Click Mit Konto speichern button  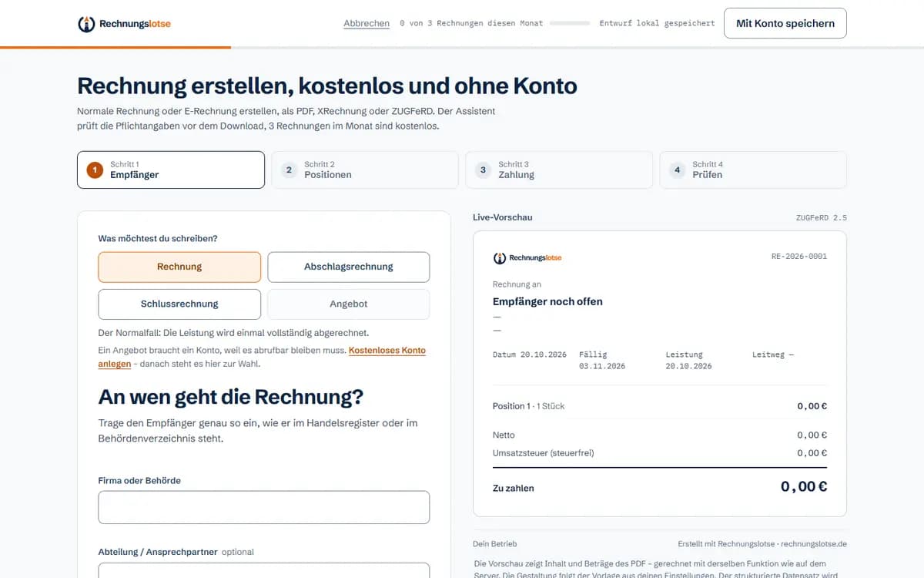[x=785, y=23]
